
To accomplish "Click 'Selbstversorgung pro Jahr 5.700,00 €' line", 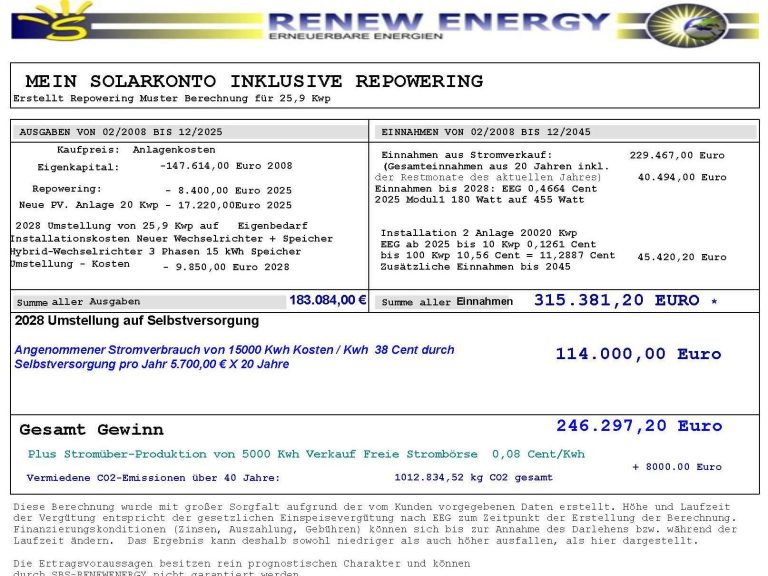I will 152,364.
